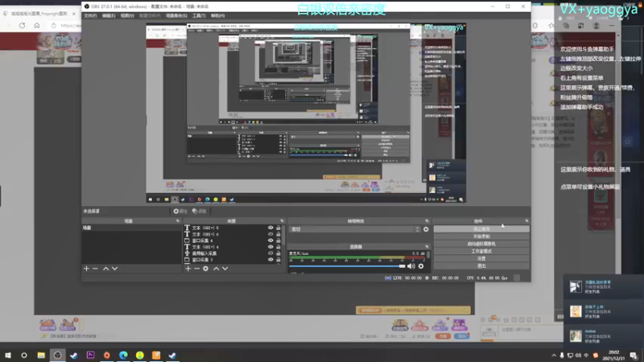Click the mixer panel vertical scrollbar
Image resolution: width=644 pixels, height=362 pixels.
(x=428, y=255)
